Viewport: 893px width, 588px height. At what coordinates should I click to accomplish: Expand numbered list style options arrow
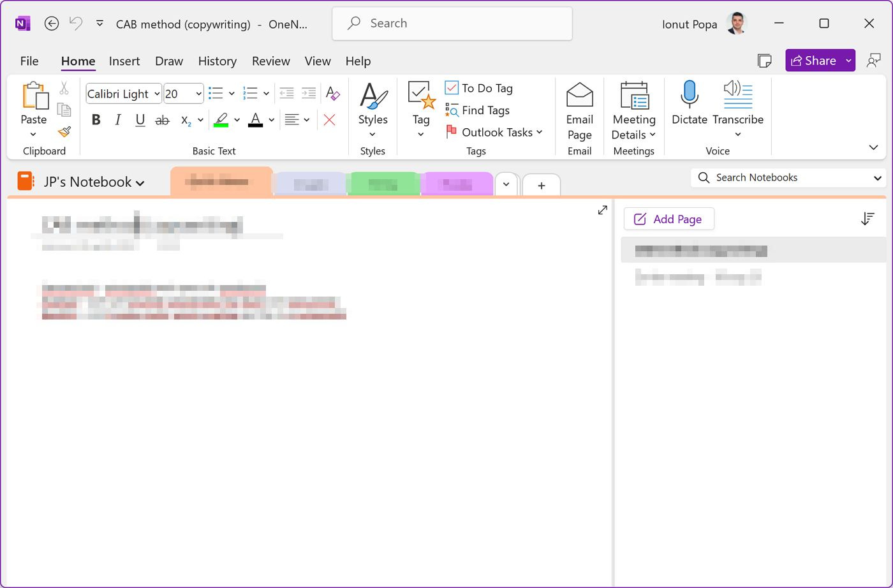[266, 94]
